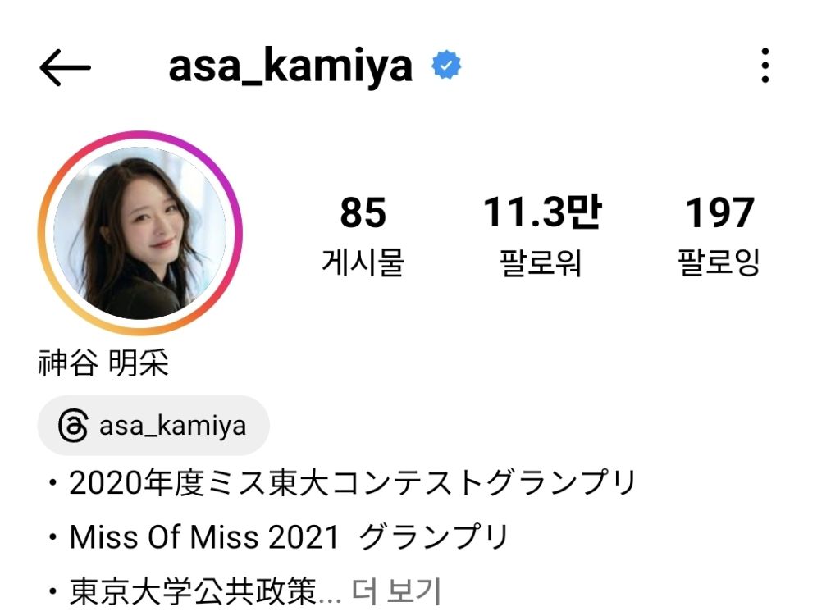Expand bio with 더 보기
This screenshot has width=840, height=616.
pos(396,591)
